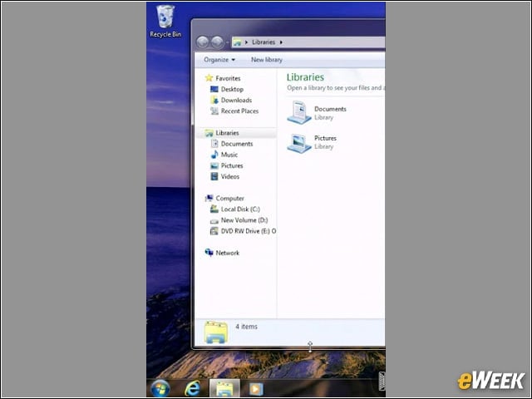This screenshot has height=399, width=532.
Task: Click Documents library name in content pane
Action: tap(330, 109)
